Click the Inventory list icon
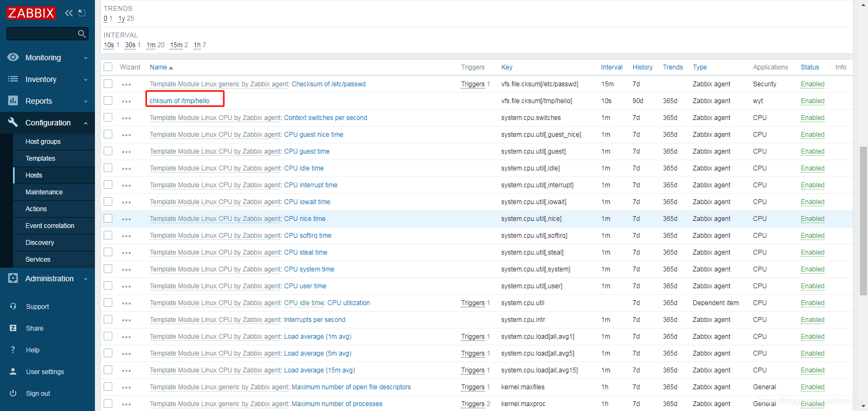This screenshot has width=868, height=411. tap(13, 79)
